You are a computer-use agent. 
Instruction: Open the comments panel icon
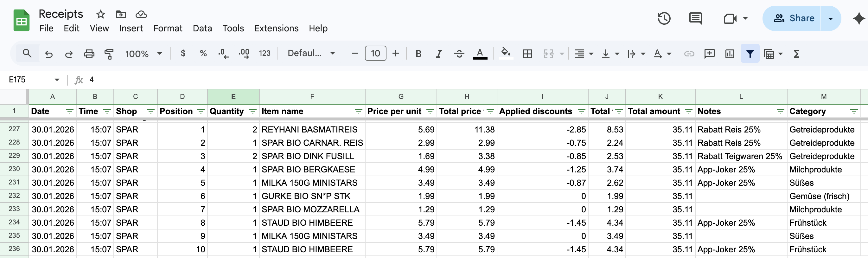(695, 18)
